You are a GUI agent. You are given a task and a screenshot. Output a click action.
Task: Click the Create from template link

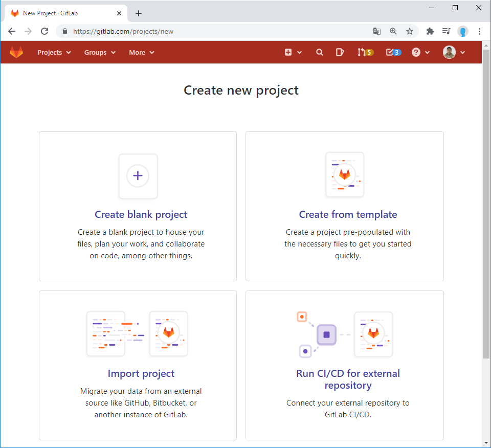click(x=348, y=214)
